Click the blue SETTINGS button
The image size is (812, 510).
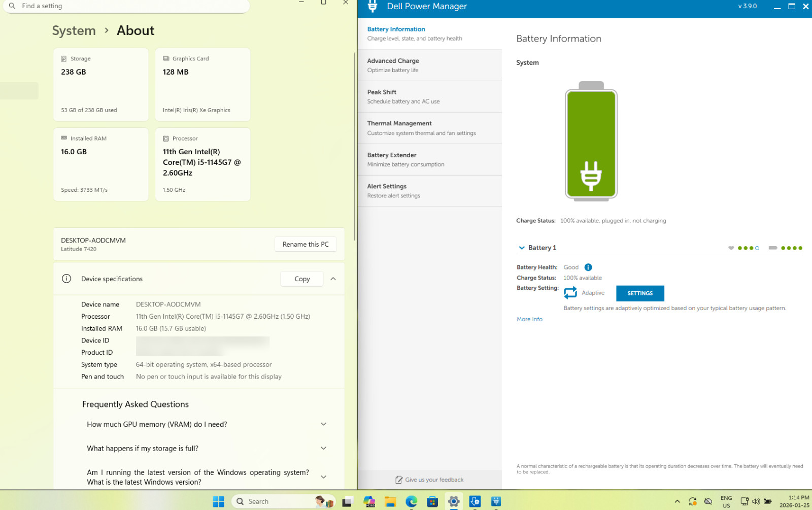[640, 293]
